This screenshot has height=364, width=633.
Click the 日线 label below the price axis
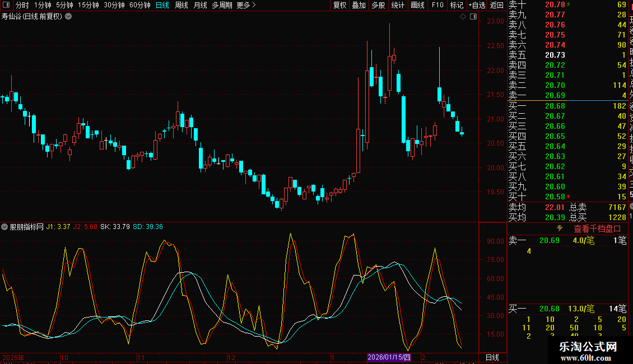(492, 357)
